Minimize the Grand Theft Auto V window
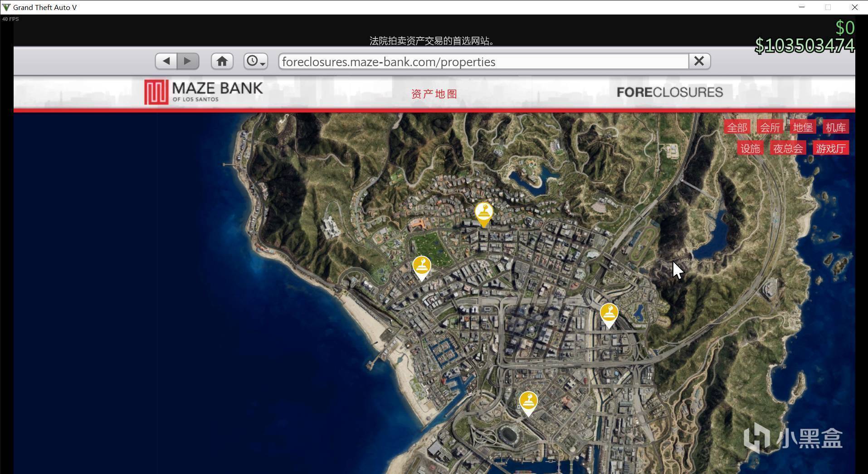Screen dimensions: 868x474 coord(802,7)
